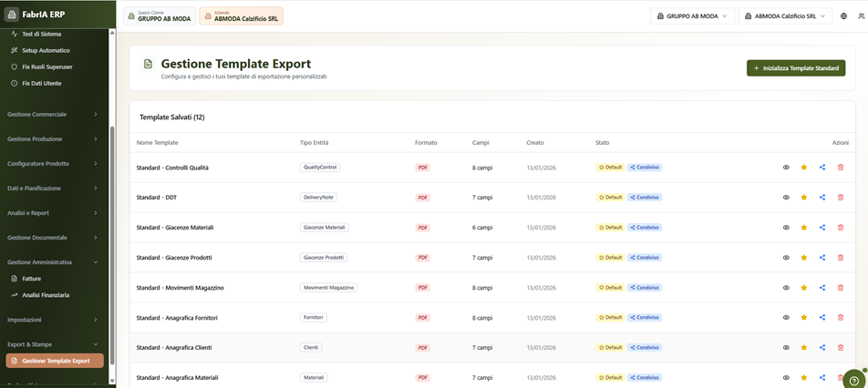Viewport: 868px width, 388px height.
Task: Expand Configuratore Prodotto sidebar section
Action: [53, 164]
